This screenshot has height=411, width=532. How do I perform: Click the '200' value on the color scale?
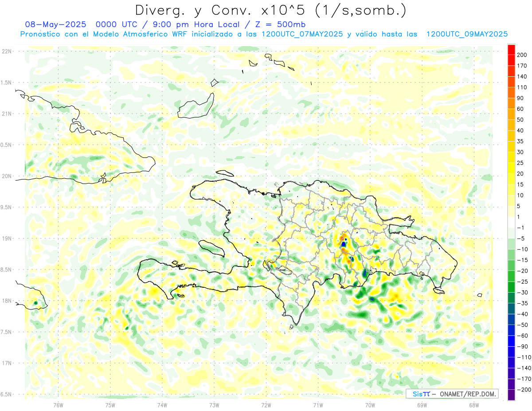pos(521,55)
